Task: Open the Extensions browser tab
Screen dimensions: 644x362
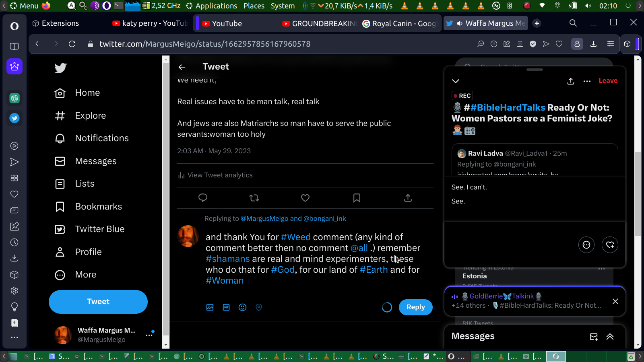Action: click(56, 23)
